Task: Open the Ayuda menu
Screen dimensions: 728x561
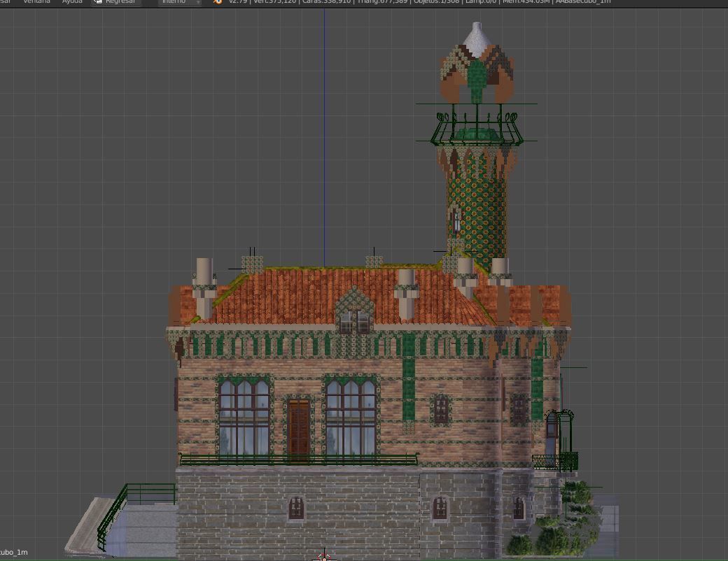Action: click(x=72, y=2)
